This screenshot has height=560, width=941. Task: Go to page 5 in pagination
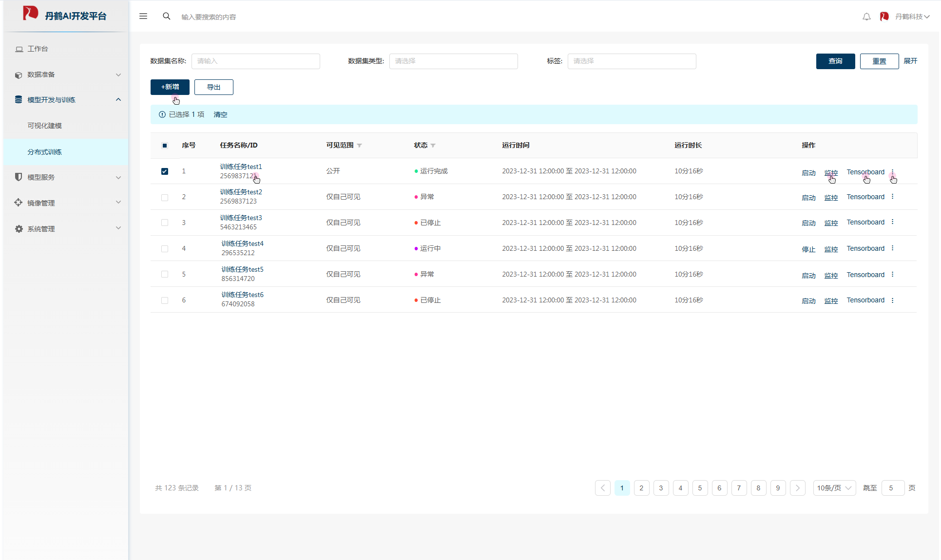point(700,488)
